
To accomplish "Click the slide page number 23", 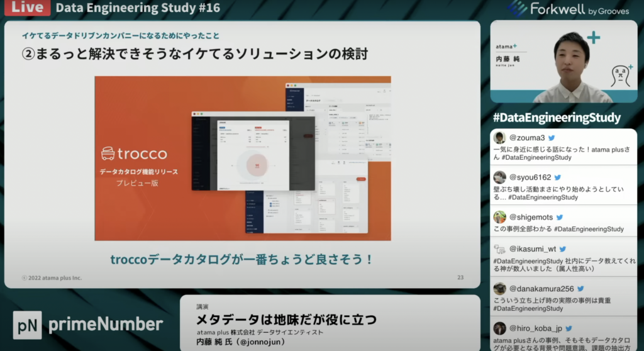I will pos(460,277).
